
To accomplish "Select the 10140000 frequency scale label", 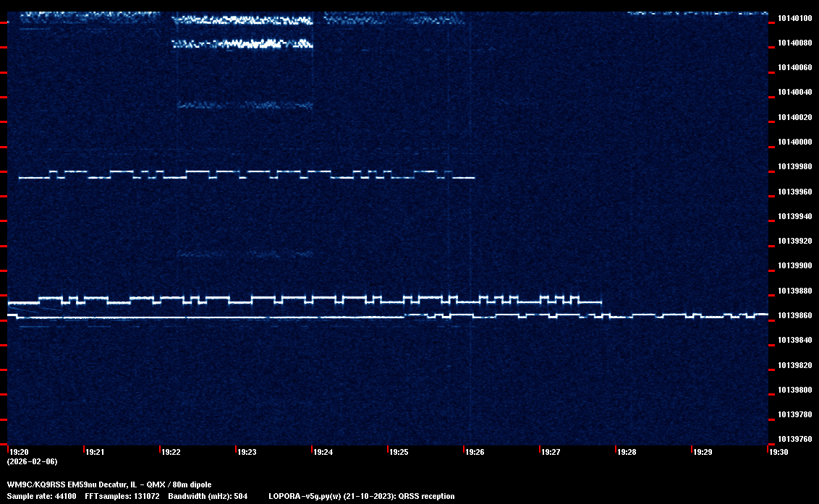I will [x=794, y=142].
